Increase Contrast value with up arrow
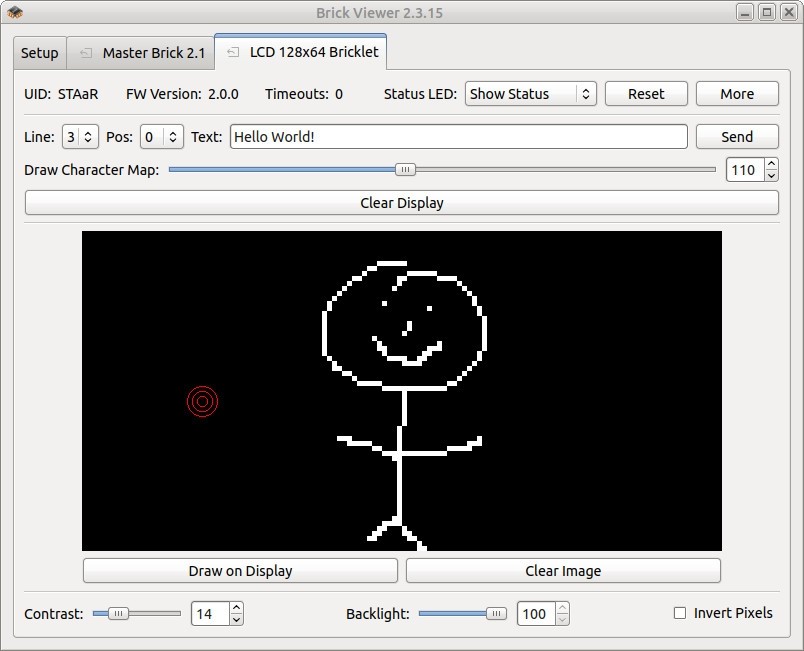This screenshot has height=651, width=804. pos(236,608)
